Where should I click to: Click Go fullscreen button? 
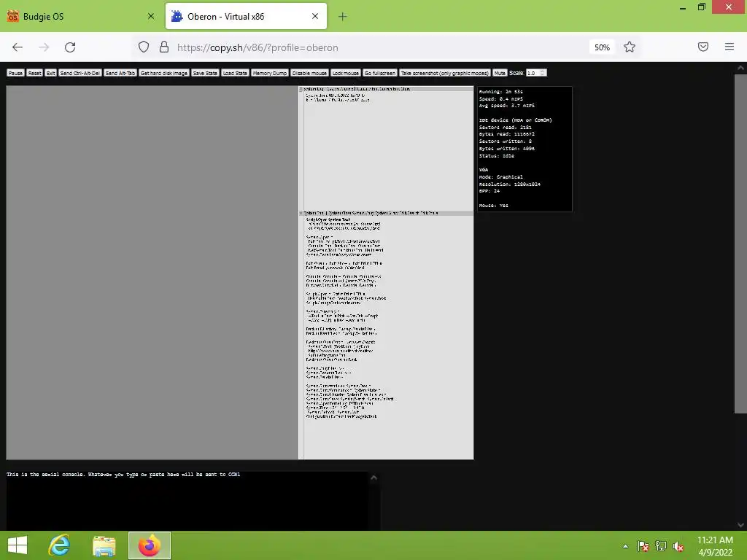(379, 73)
